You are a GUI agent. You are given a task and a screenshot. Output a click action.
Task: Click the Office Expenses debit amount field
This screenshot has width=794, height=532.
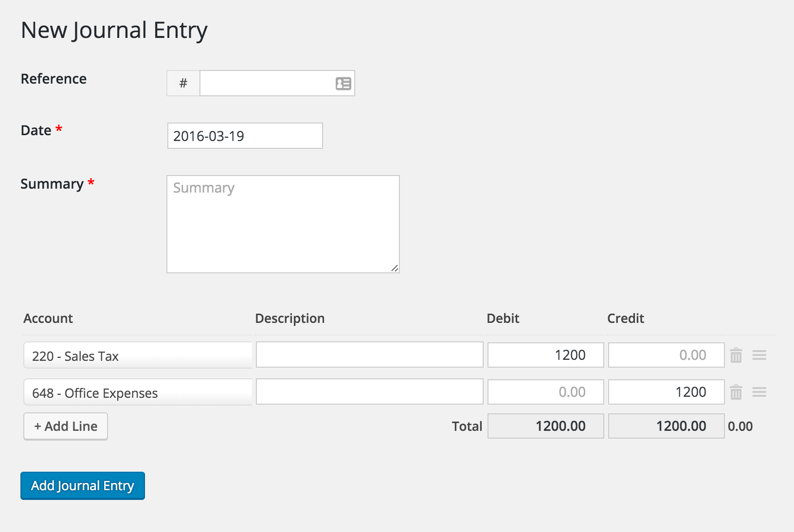(545, 392)
